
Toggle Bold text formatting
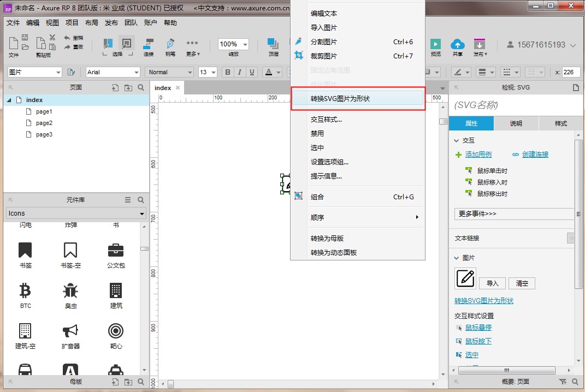point(227,72)
